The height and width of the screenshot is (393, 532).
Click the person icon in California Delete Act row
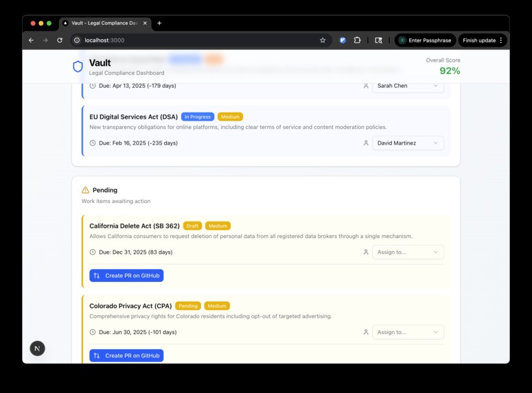[x=366, y=252]
